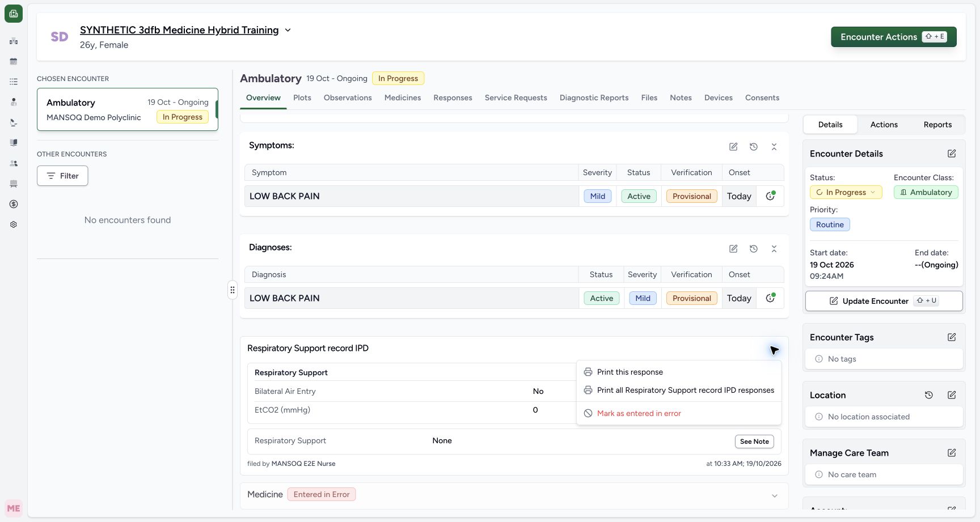This screenshot has width=980, height=522.
Task: Click the edit icon in Symptoms section
Action: coord(733,147)
